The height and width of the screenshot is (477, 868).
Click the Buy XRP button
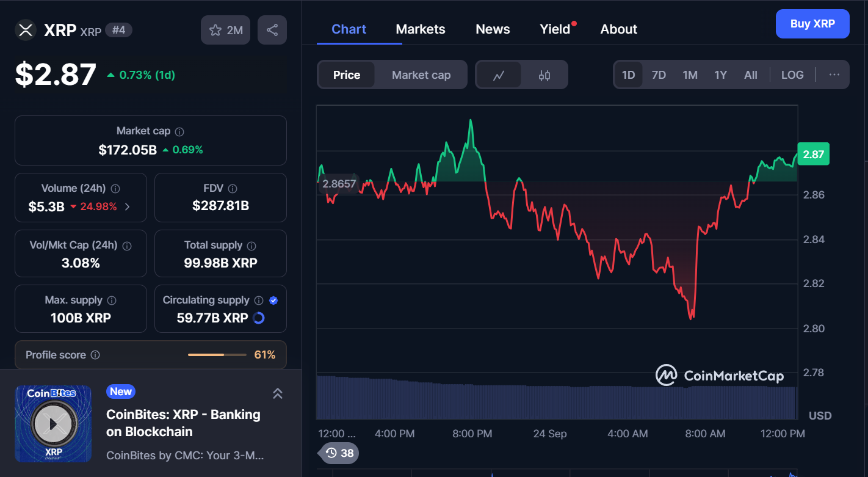coord(812,24)
